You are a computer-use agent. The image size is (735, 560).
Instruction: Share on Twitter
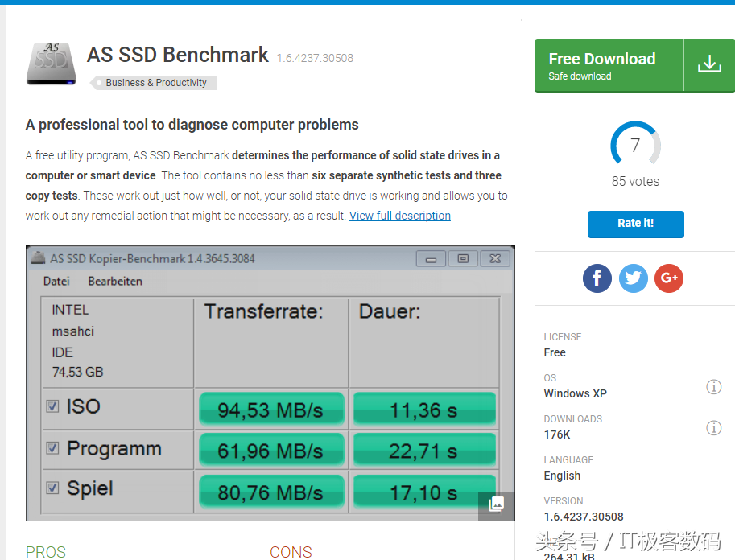click(634, 278)
